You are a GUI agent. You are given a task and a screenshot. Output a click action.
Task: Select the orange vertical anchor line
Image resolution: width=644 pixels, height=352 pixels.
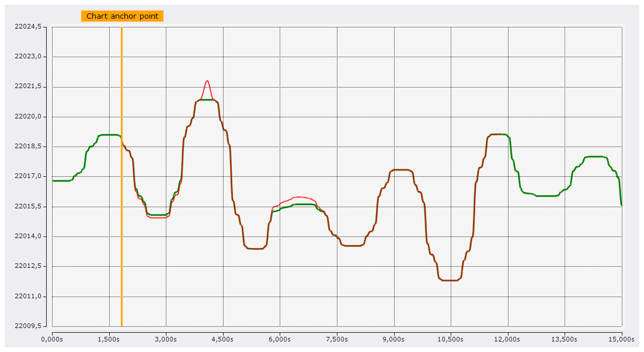point(121,177)
